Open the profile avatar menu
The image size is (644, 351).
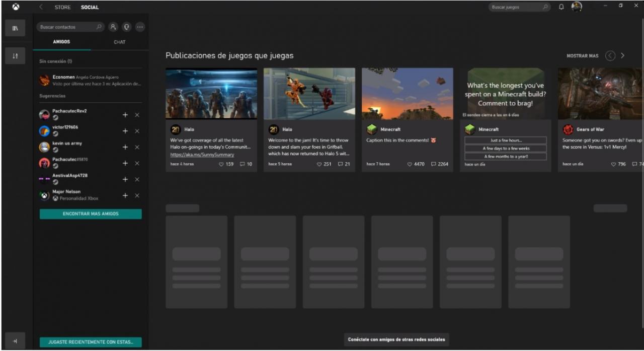[577, 7]
